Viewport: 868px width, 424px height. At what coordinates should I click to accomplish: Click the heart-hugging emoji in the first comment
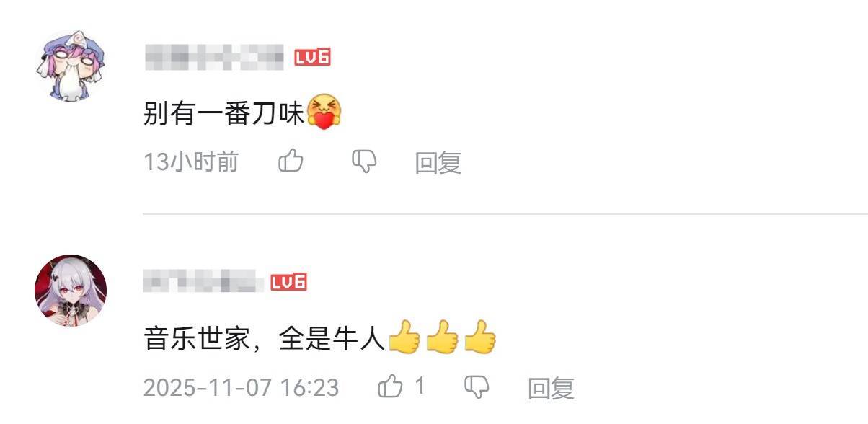(x=324, y=112)
